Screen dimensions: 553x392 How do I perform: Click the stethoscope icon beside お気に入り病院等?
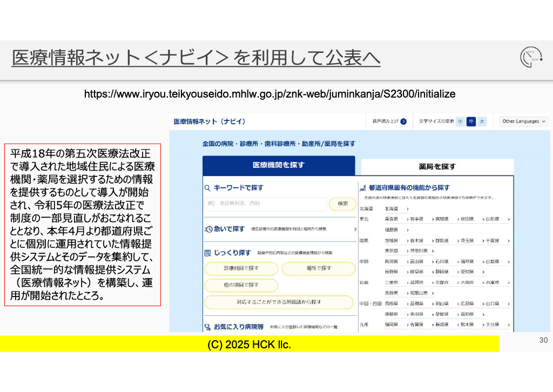(208, 327)
